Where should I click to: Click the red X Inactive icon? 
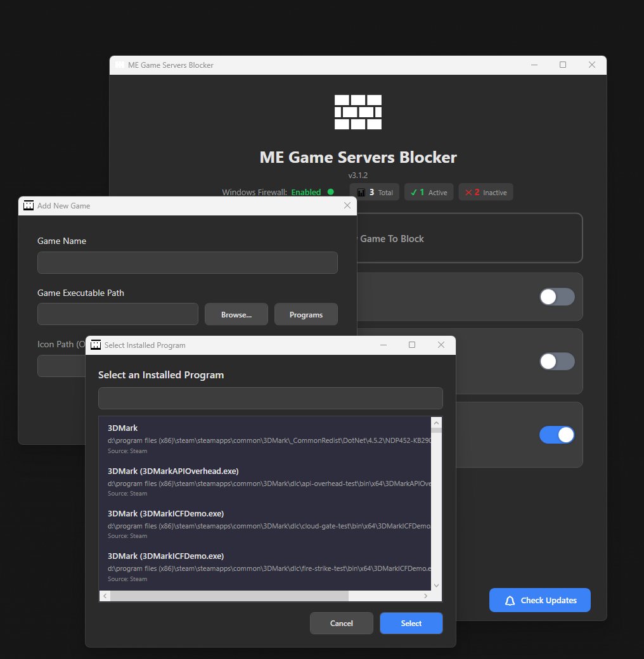(x=468, y=193)
